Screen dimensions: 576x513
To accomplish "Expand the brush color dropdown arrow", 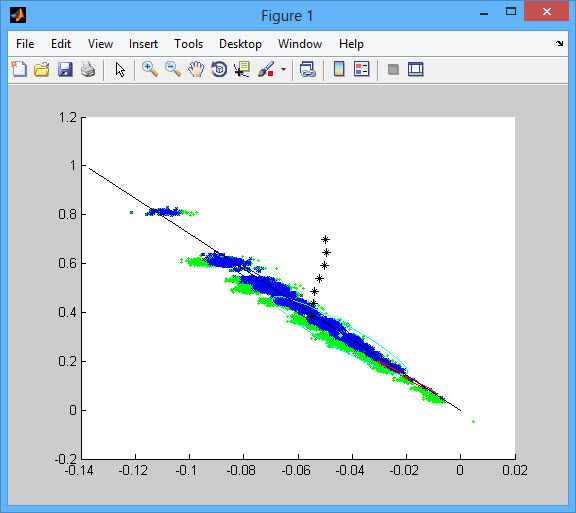I will click(283, 69).
